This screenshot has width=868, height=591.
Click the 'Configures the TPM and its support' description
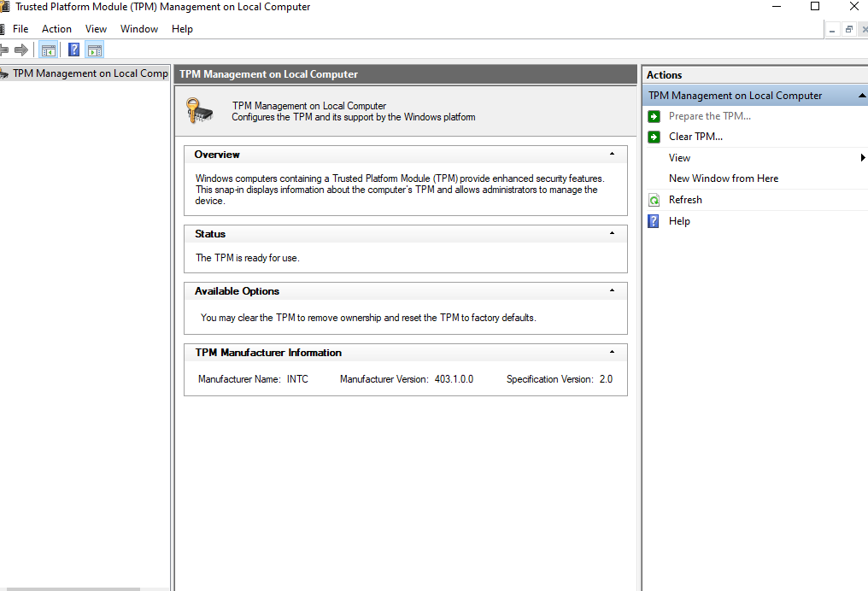[353, 117]
